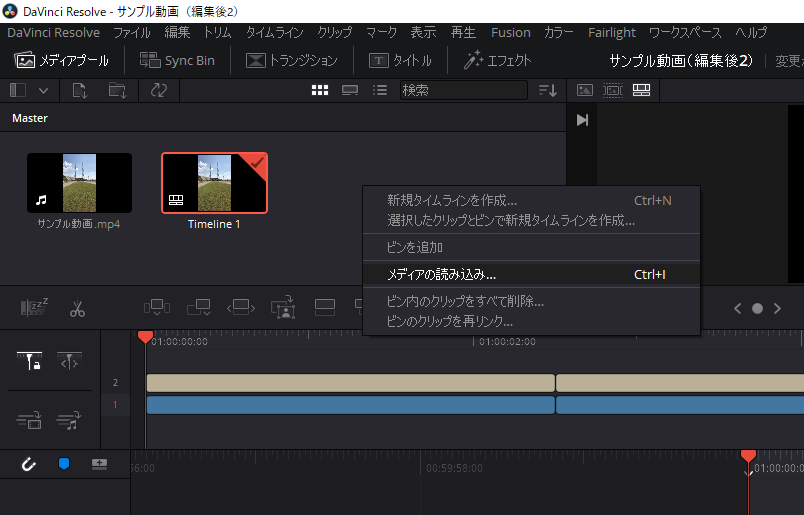
Task: Switch to list view
Action: pyautogui.click(x=380, y=90)
